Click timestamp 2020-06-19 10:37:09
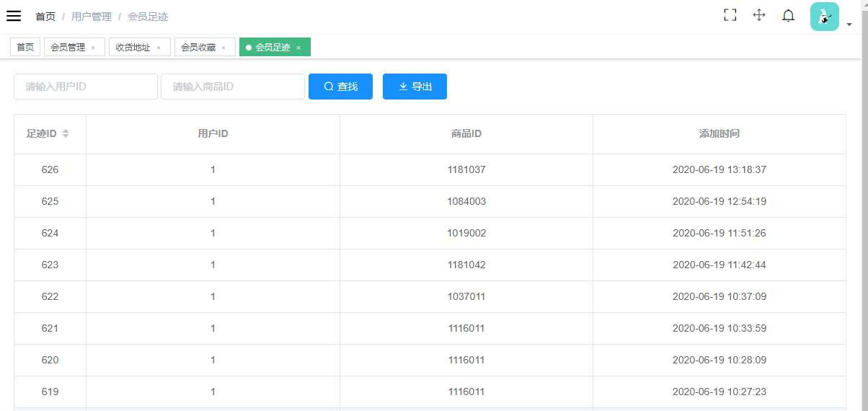868x411 pixels. tap(719, 296)
